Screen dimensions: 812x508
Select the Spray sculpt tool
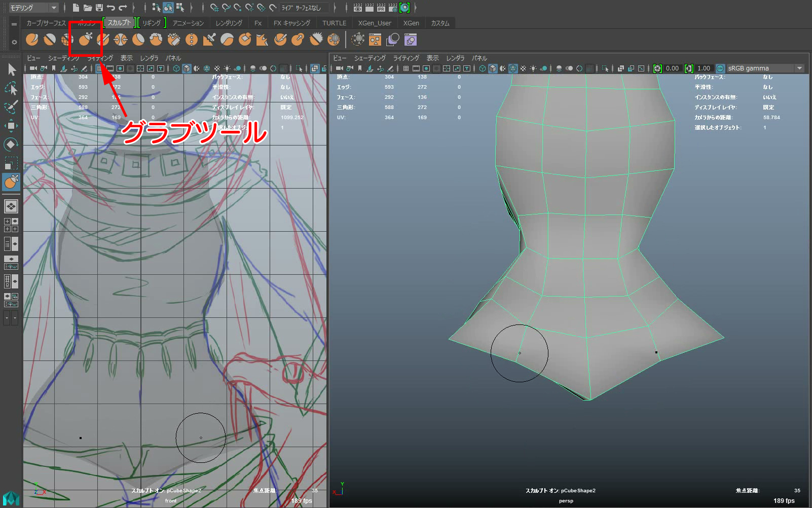point(174,40)
